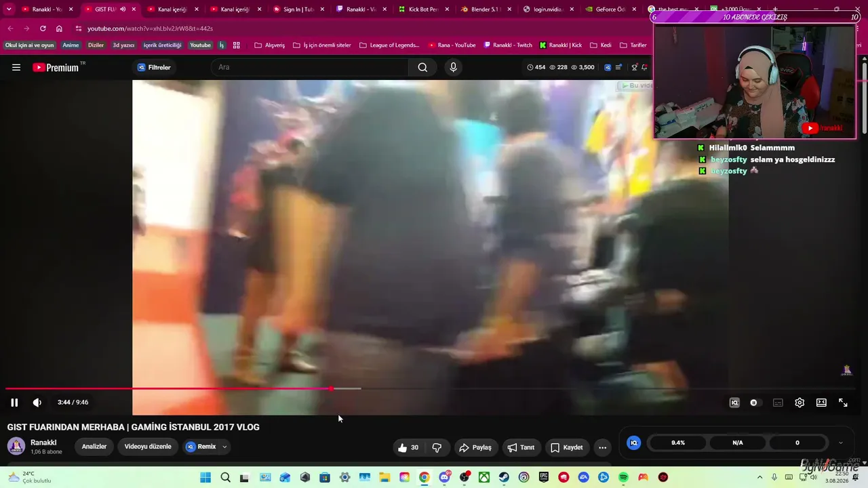Save the video with Kaydet

[566, 447]
